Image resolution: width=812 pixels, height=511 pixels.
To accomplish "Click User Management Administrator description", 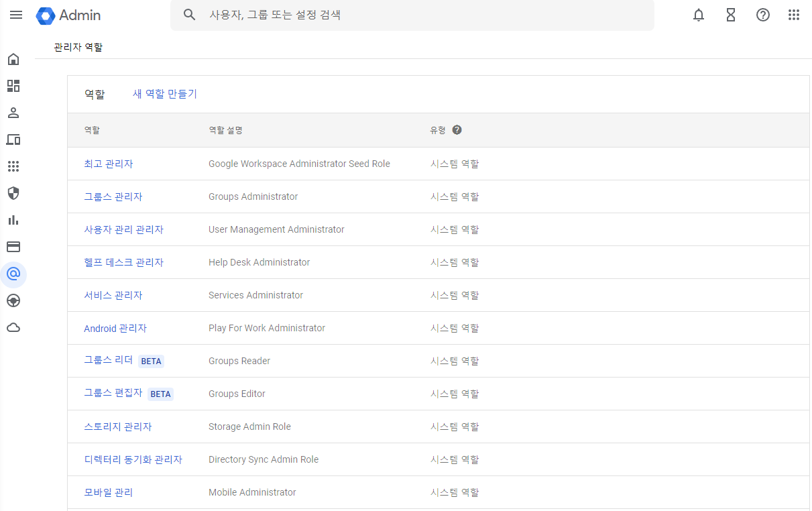I will [x=276, y=229].
